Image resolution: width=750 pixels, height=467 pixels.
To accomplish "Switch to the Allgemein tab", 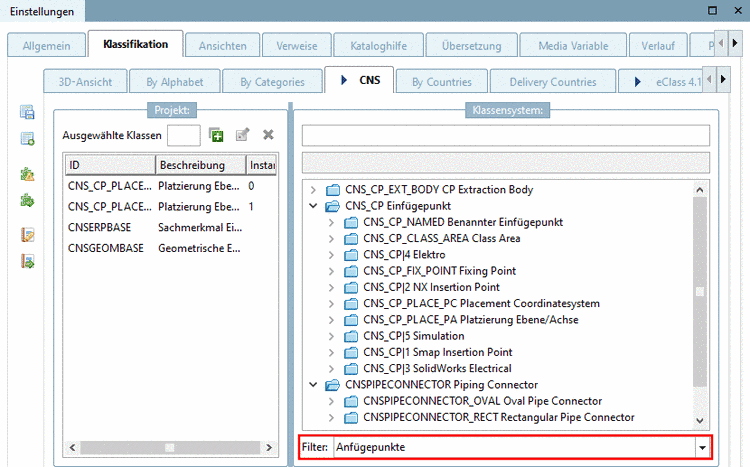I will (x=46, y=46).
